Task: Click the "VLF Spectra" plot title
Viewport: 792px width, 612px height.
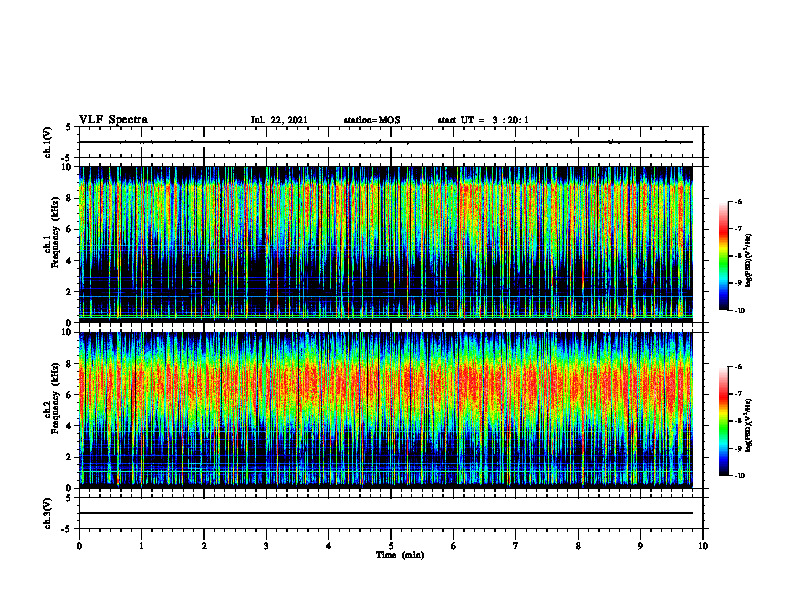Action: tap(113, 120)
